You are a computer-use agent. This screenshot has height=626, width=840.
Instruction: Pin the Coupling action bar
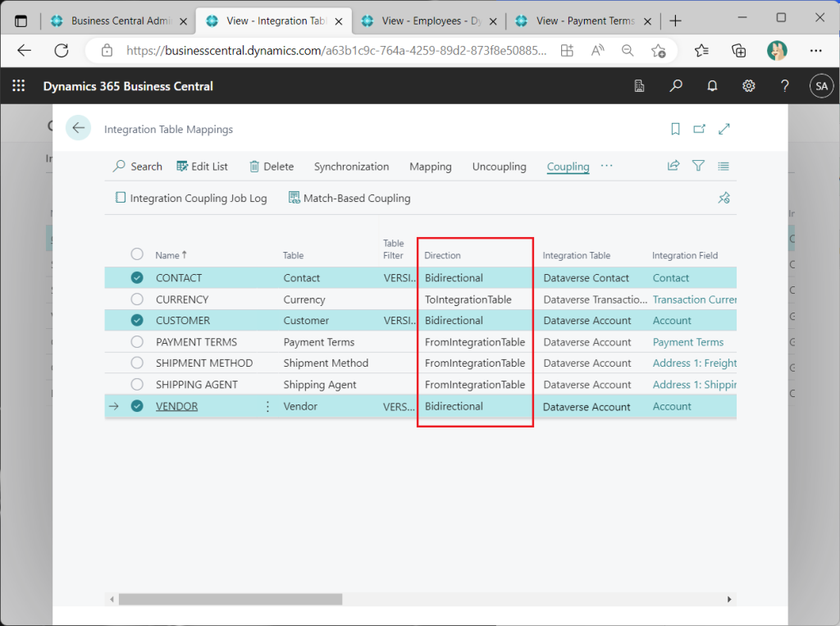(724, 198)
